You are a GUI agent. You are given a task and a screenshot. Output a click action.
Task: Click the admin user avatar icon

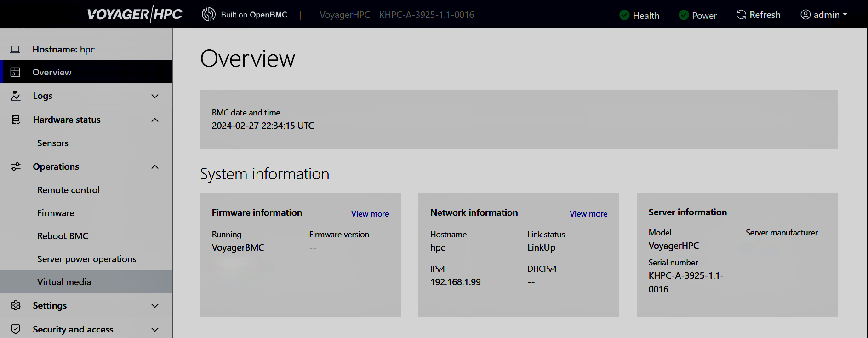[x=805, y=15]
